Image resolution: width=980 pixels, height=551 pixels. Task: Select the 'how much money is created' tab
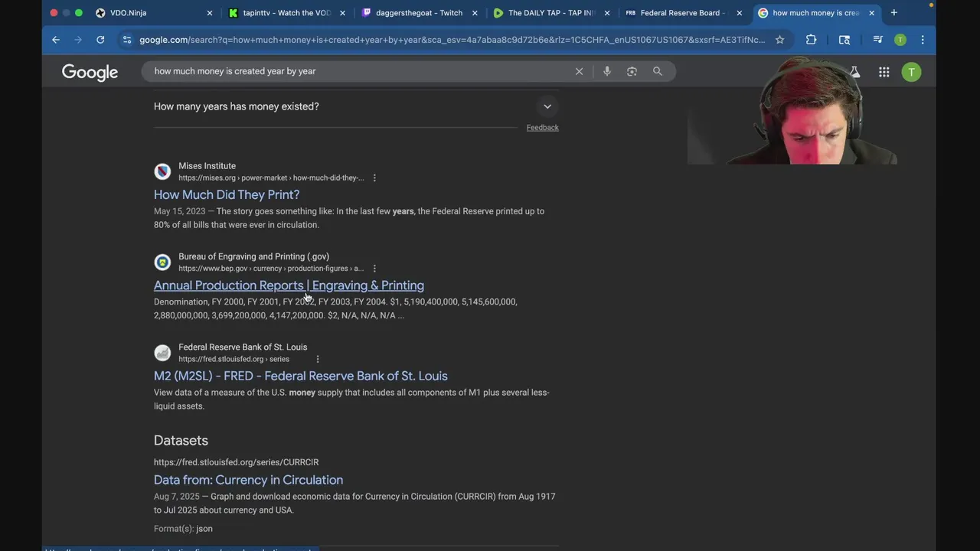click(815, 13)
